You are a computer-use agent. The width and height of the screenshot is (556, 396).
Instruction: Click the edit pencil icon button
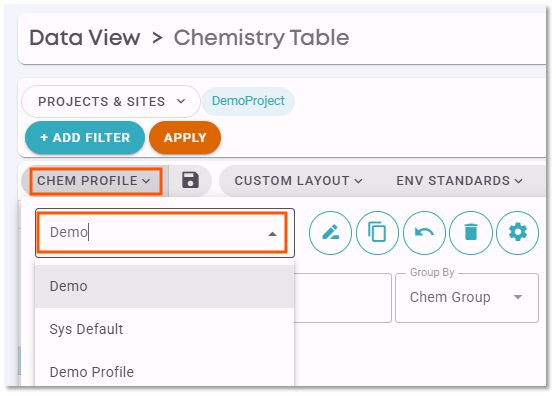(x=330, y=233)
